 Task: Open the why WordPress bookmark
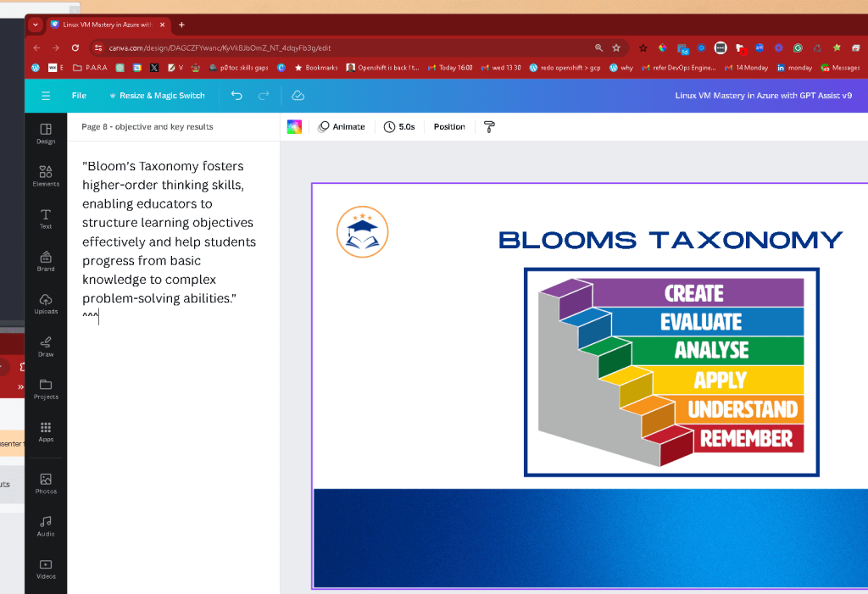621,68
